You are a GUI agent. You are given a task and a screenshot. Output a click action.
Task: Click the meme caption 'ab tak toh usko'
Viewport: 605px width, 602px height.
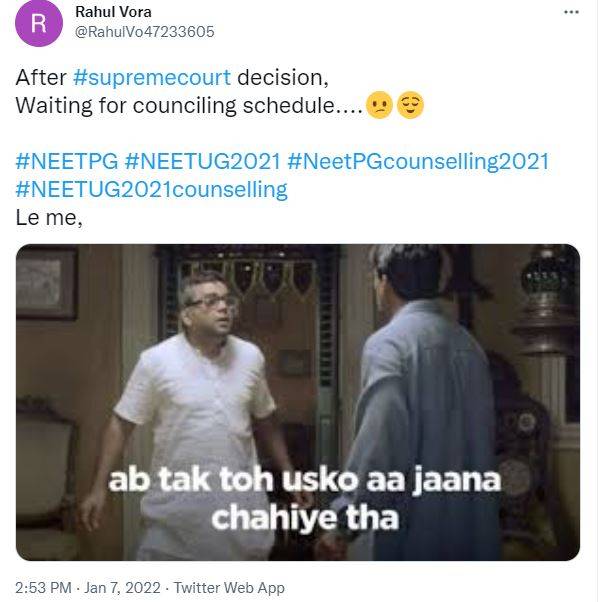[x=233, y=480]
